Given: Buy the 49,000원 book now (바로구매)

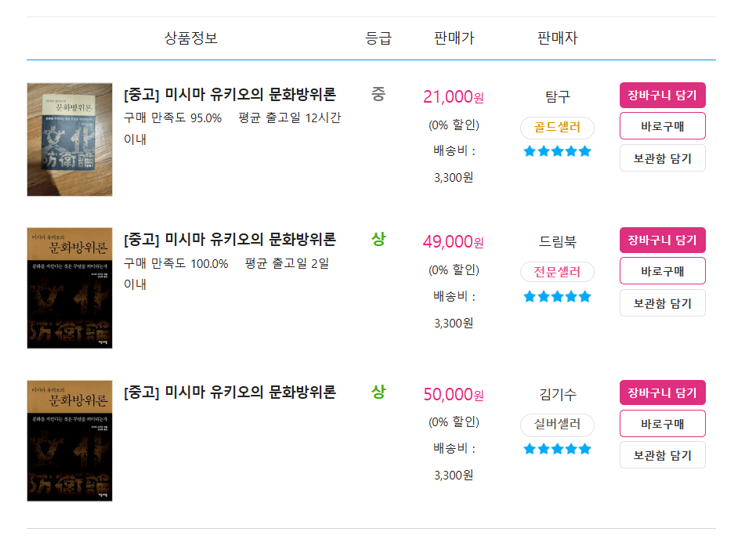Looking at the screenshot, I should 662,271.
